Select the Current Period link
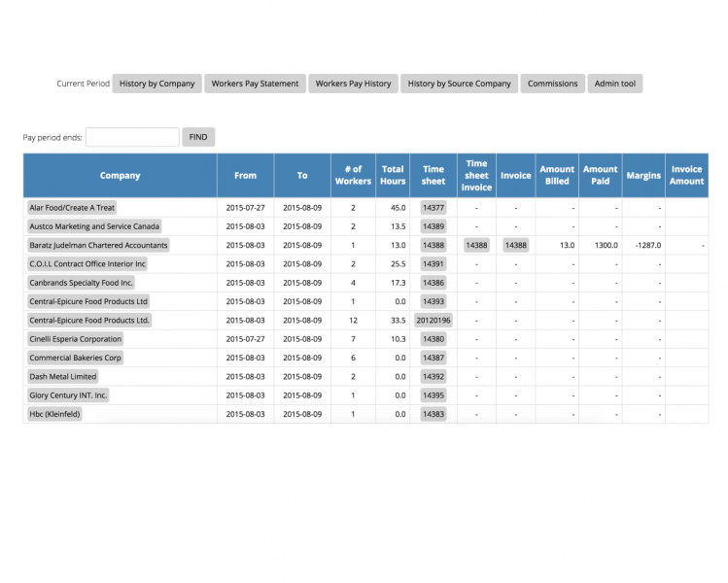 pyautogui.click(x=84, y=84)
